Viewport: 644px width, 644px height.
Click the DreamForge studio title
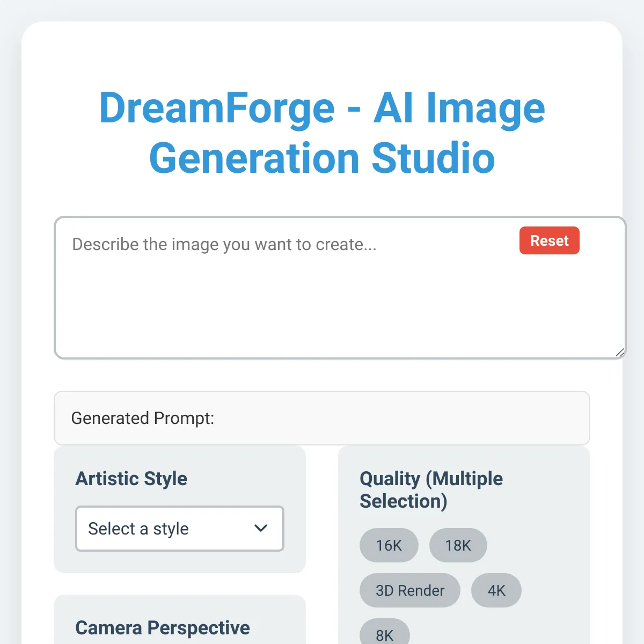[x=321, y=133]
